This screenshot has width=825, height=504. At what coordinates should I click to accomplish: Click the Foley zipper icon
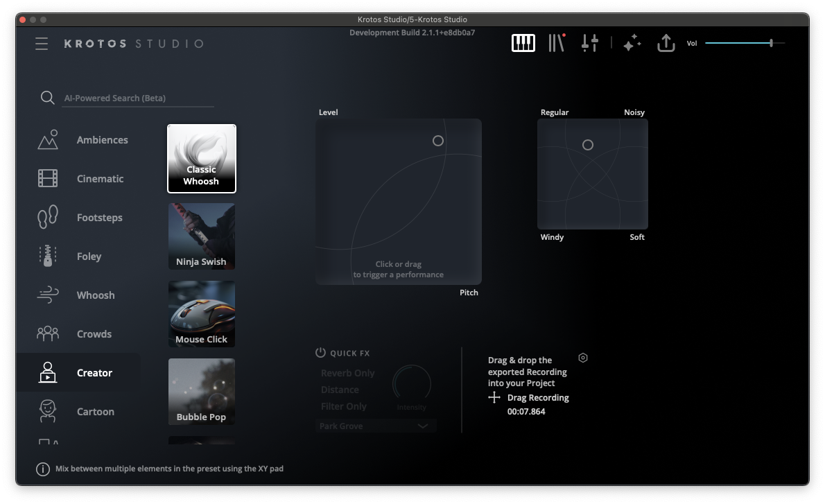(x=48, y=257)
